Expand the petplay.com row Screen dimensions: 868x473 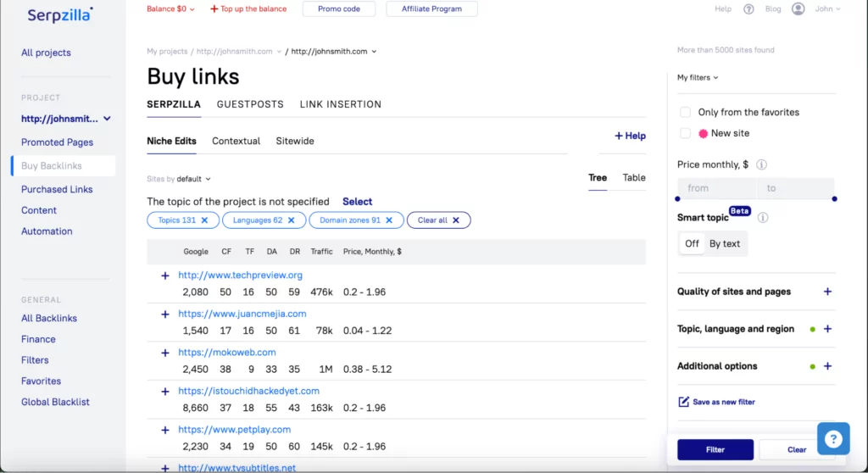click(165, 430)
